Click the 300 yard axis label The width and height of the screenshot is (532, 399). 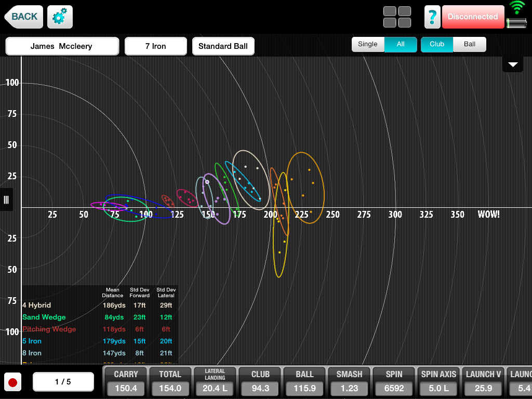pyautogui.click(x=395, y=215)
